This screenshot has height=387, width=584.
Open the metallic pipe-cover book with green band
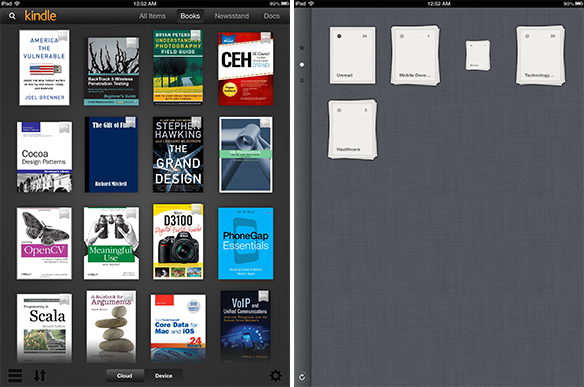[245, 155]
